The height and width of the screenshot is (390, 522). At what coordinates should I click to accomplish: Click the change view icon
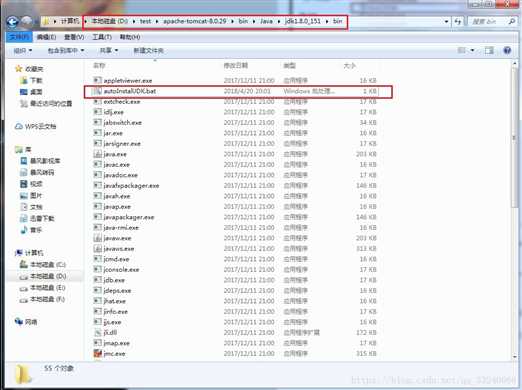click(462, 50)
